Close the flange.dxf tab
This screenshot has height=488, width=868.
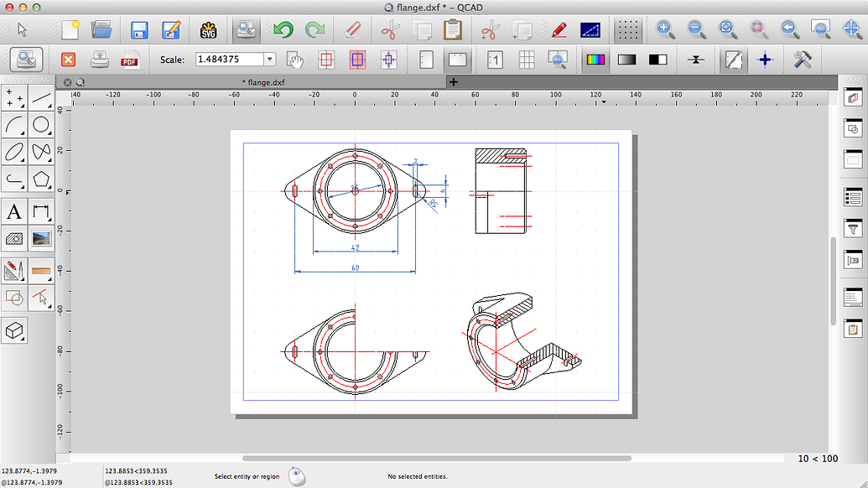pos(68,82)
